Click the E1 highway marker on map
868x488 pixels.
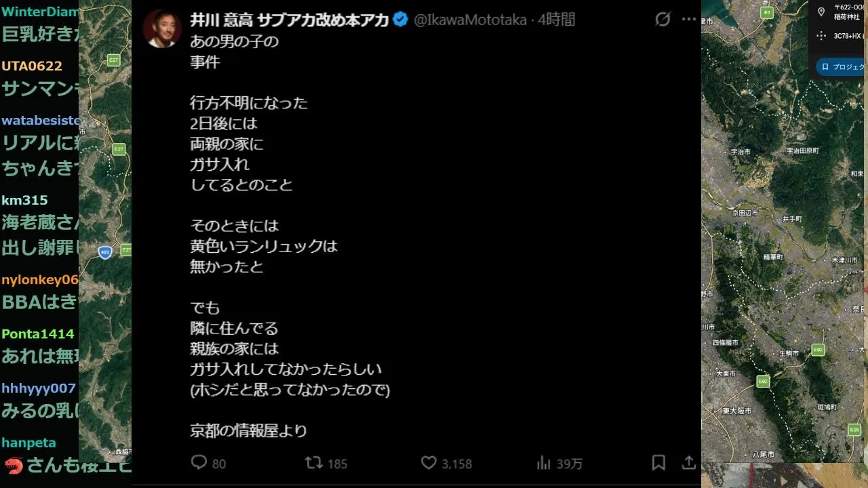(767, 13)
